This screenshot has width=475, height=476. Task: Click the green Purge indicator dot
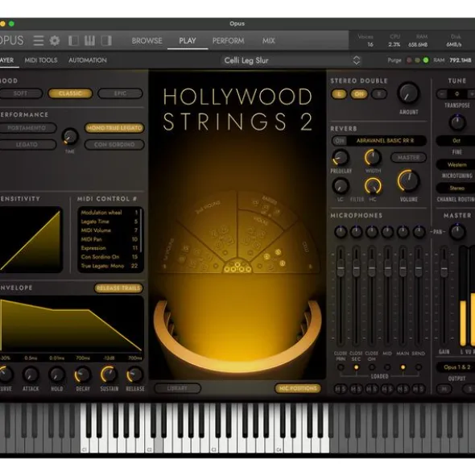[426, 60]
